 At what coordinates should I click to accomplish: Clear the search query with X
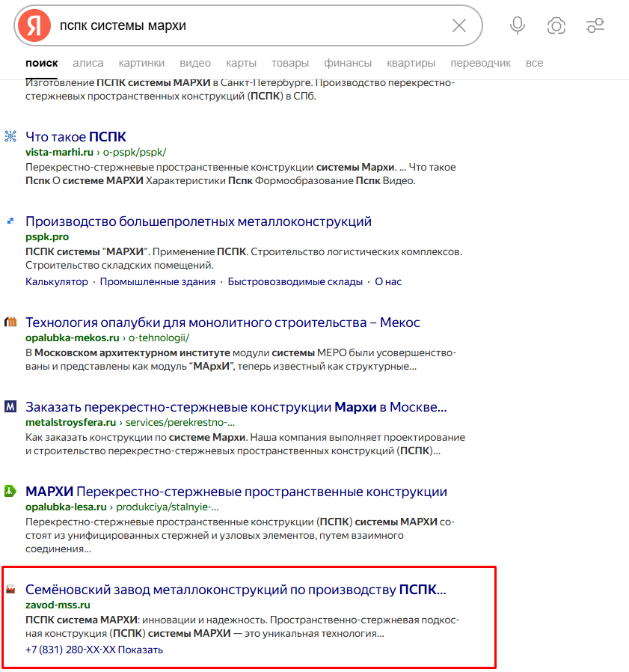tap(459, 25)
